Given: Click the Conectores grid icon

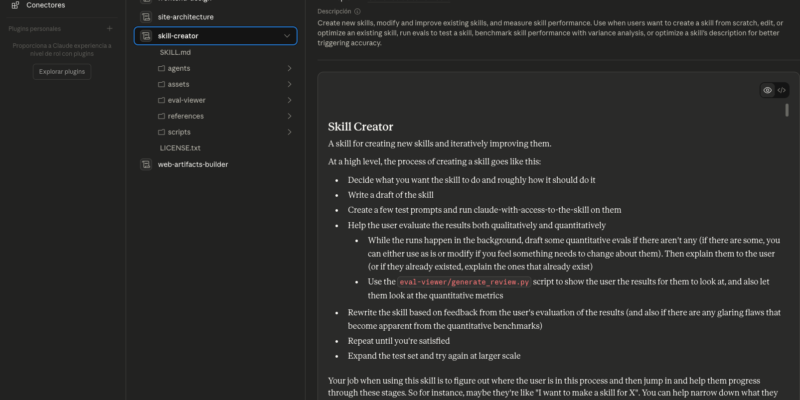Looking at the screenshot, I should (14, 5).
